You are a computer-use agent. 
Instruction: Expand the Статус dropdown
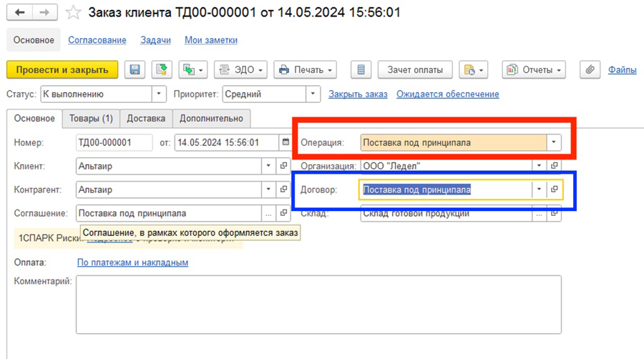click(159, 94)
